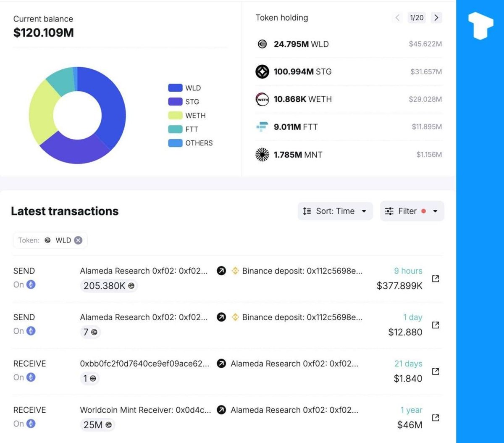
Task: Click the WLD token icon in holdings
Action: pyautogui.click(x=262, y=44)
